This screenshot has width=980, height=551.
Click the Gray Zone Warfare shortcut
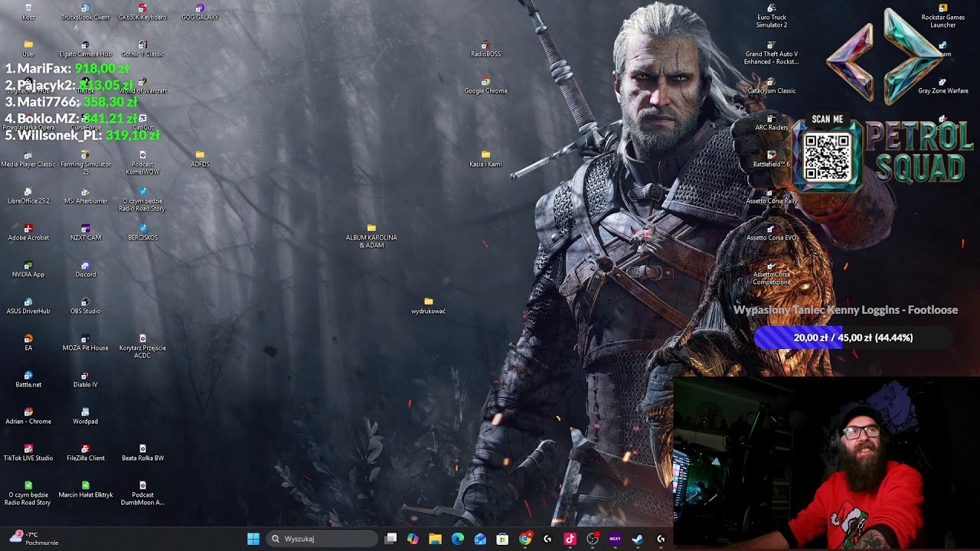(942, 85)
